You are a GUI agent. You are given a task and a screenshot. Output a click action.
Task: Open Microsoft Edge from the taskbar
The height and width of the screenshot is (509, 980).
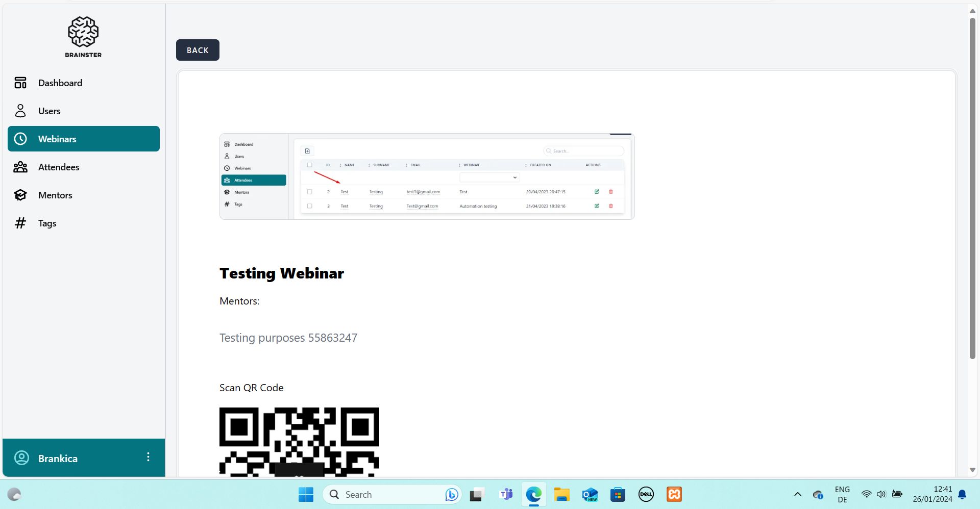533,494
